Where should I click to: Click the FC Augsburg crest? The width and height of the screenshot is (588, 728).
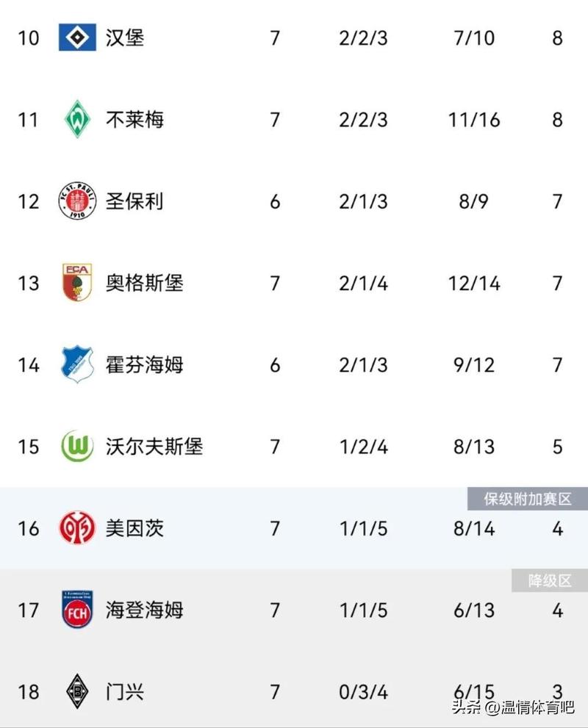(x=77, y=283)
